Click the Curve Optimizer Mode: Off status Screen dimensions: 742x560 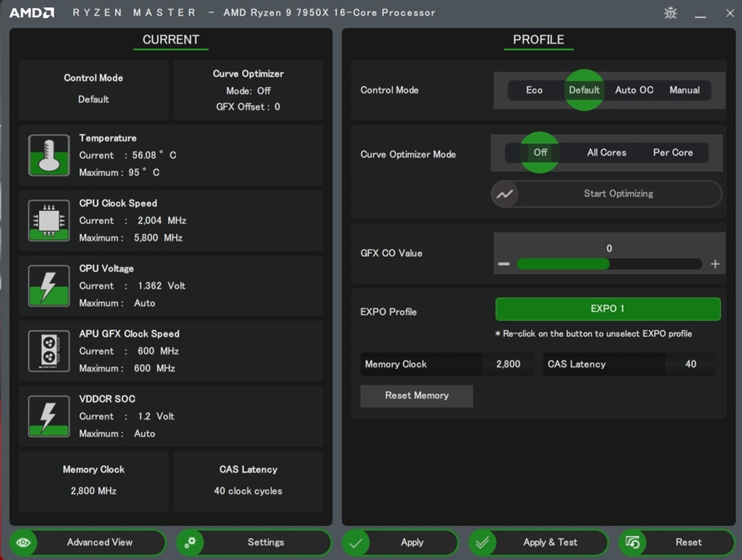click(x=249, y=91)
